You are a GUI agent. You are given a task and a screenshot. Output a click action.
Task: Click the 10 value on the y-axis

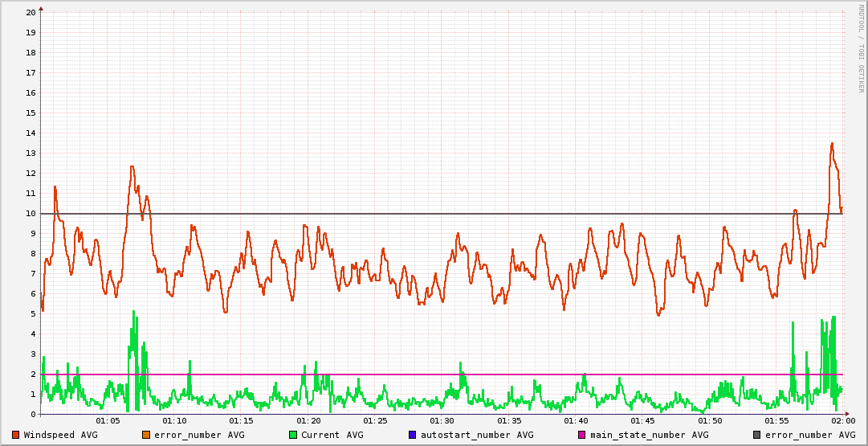(31, 213)
